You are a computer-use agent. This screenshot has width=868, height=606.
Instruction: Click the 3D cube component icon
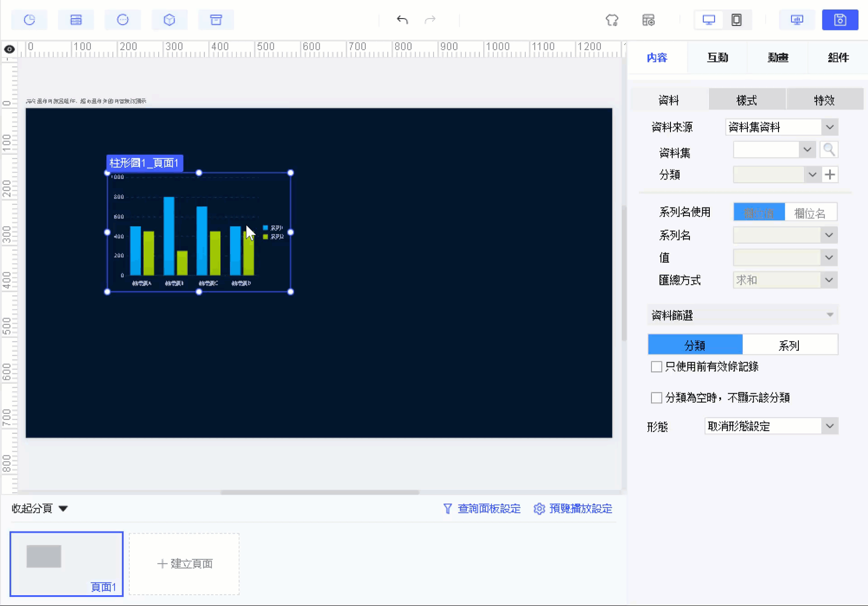point(169,20)
